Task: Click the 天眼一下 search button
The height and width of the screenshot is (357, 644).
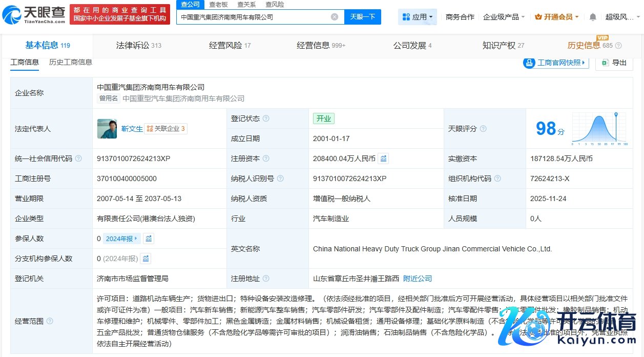Action: point(363,17)
